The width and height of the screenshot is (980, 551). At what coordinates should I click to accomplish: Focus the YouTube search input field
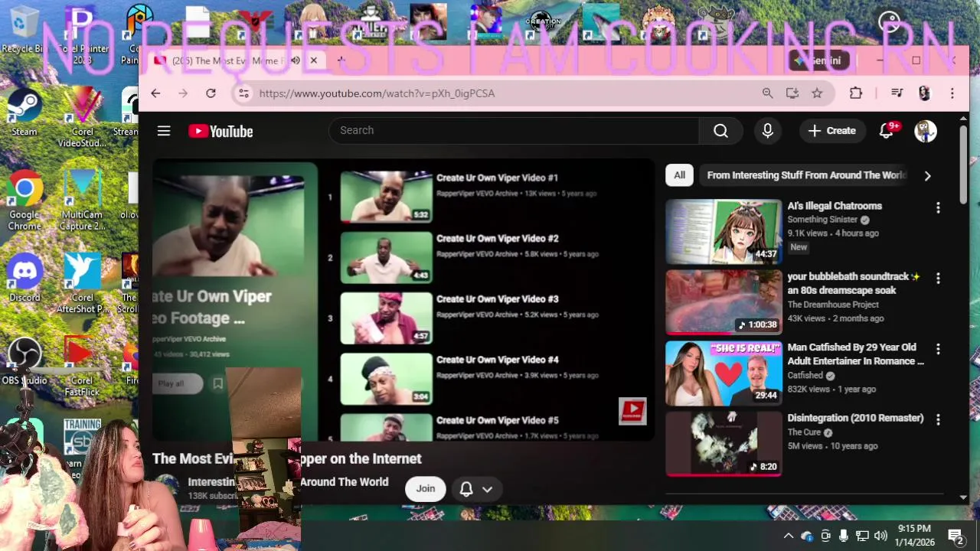pos(514,131)
